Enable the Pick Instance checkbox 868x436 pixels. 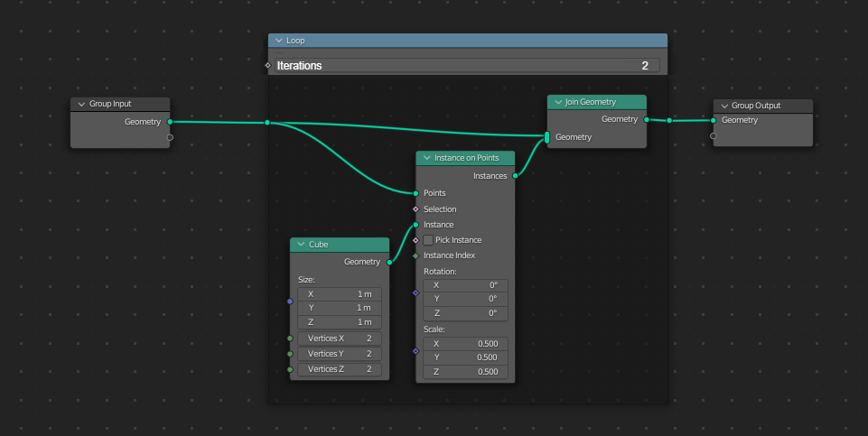428,240
